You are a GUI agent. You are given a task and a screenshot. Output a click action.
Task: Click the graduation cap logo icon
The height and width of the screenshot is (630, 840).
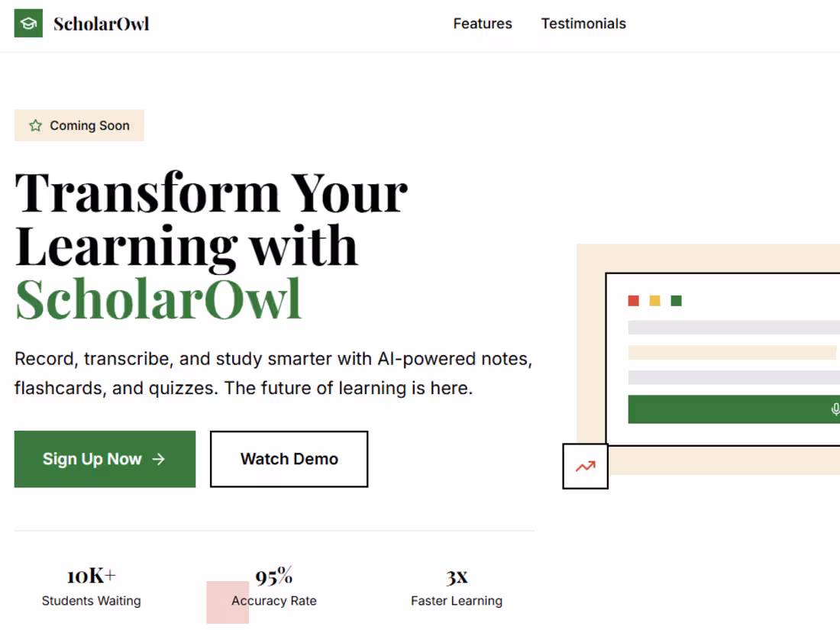click(28, 24)
